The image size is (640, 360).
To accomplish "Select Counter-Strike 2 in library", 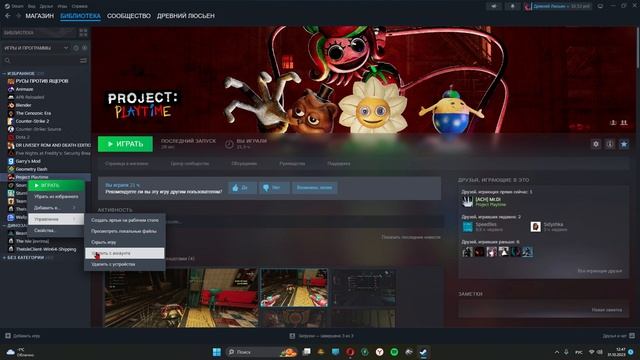I will click(32, 121).
